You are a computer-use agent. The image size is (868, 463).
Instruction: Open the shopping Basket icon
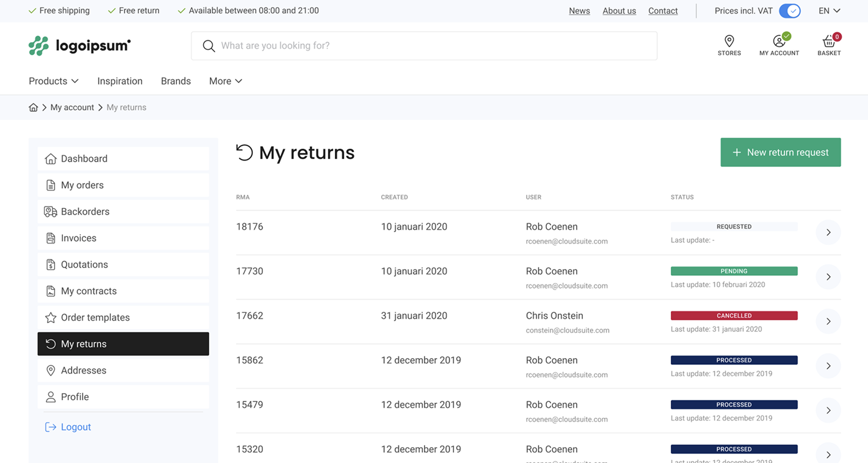coord(829,41)
